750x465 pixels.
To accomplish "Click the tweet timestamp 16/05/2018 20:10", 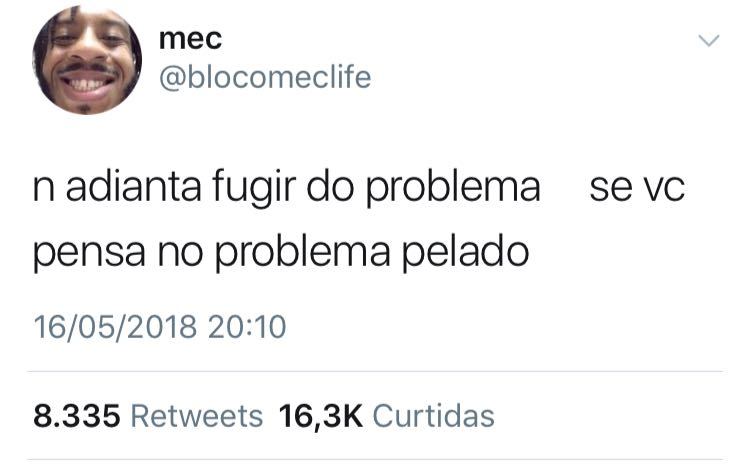I will coord(160,328).
